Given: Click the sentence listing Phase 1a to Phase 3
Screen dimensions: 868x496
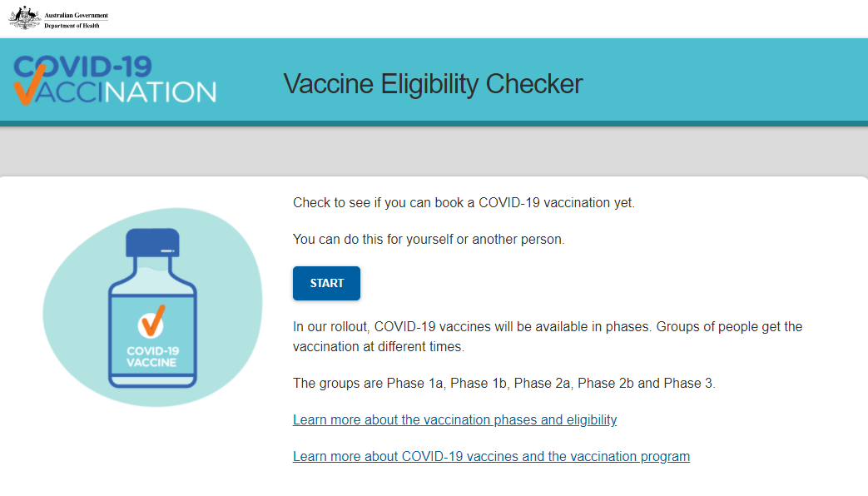Looking at the screenshot, I should [x=503, y=384].
